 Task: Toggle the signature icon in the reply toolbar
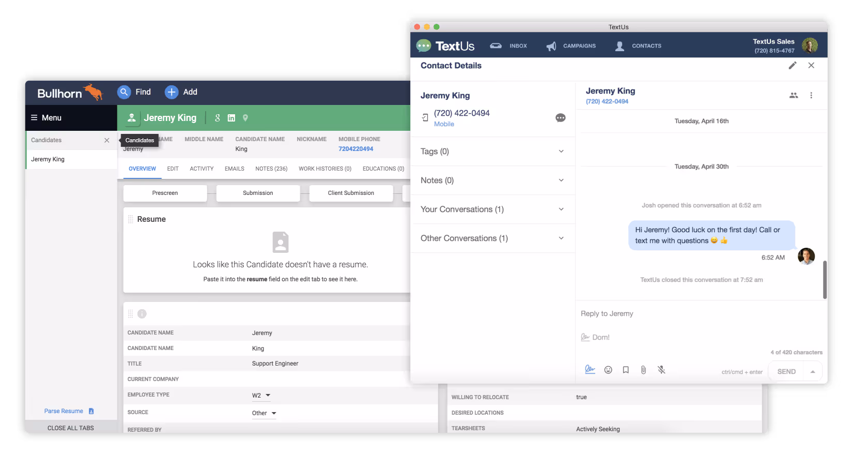click(590, 369)
